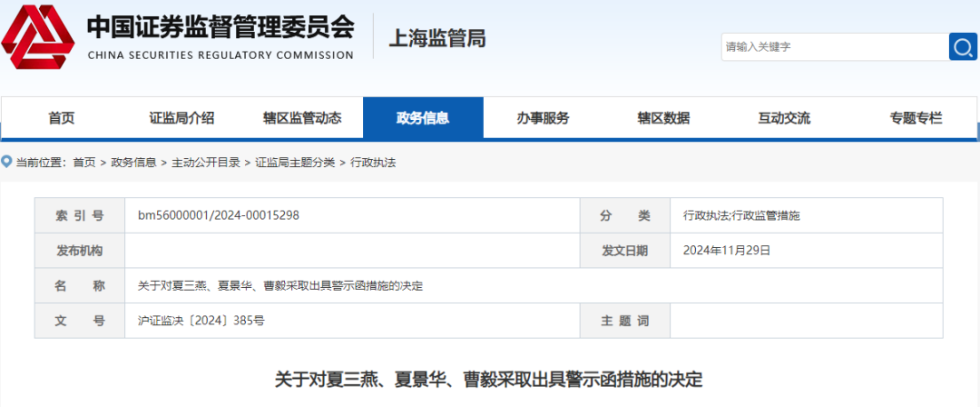Focus the keyword search input field

835,47
